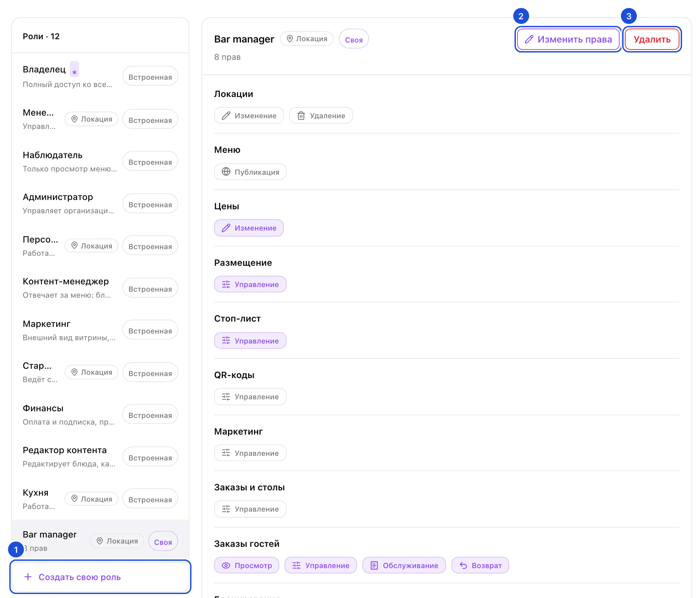
Task: Click the pencil icon in Изменить права button
Action: [x=529, y=39]
